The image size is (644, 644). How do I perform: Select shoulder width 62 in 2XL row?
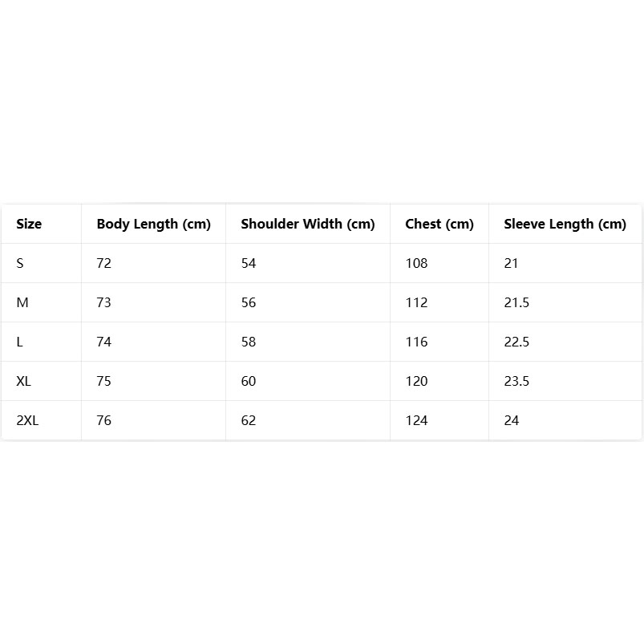(249, 420)
